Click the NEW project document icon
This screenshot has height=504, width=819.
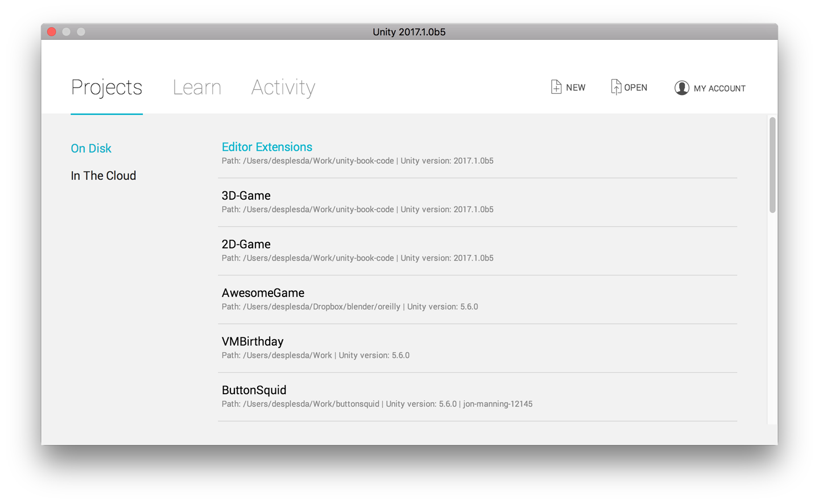(556, 87)
